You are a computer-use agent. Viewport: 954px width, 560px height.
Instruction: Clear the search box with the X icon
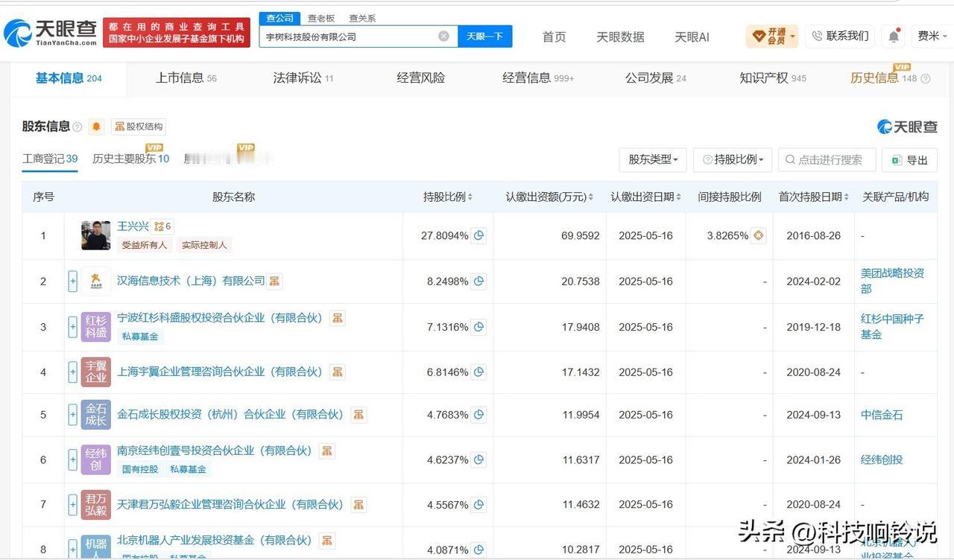click(443, 36)
